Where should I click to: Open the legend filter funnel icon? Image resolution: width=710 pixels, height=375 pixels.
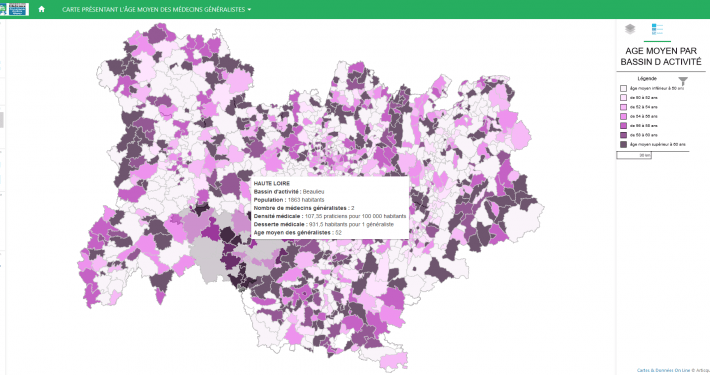(x=683, y=81)
